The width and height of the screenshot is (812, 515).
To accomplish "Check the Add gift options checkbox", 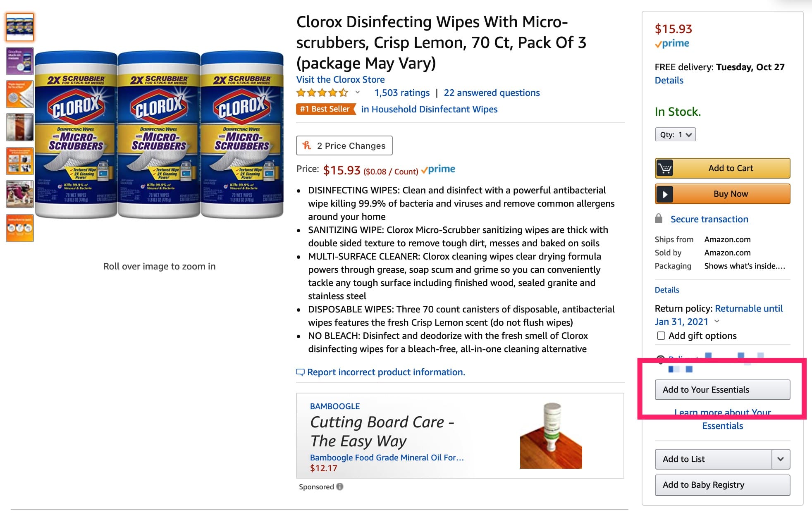I will [x=660, y=336].
